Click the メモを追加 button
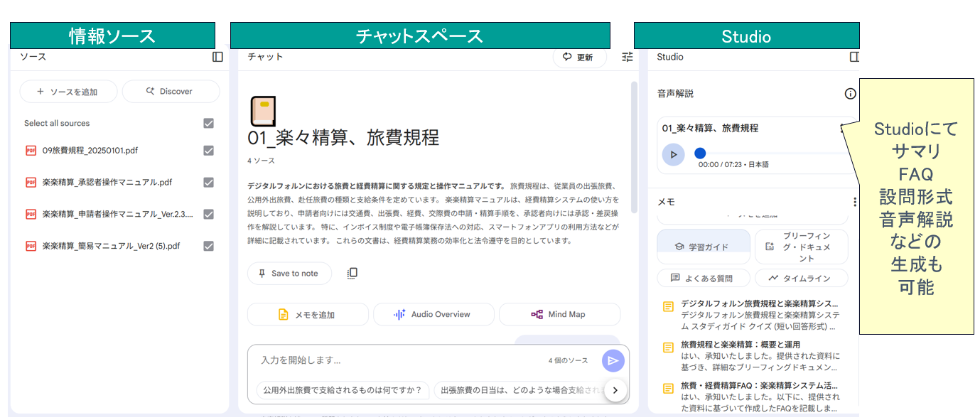This screenshot has height=420, width=980. tap(308, 314)
